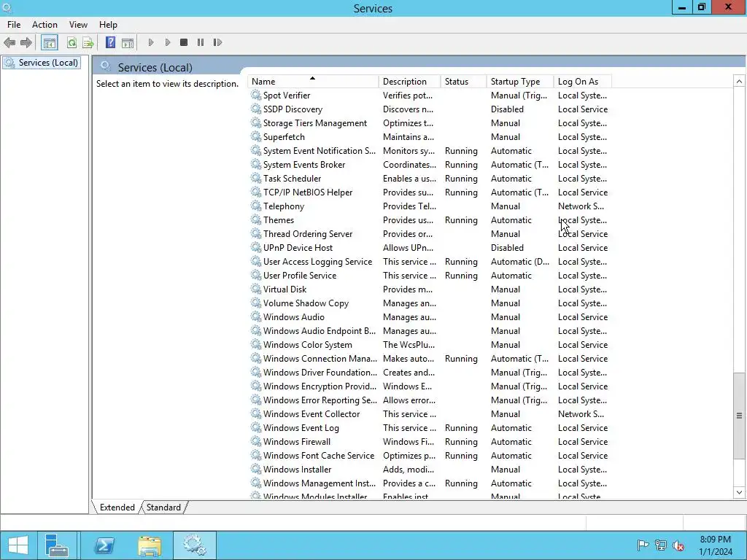Select the Windows Event Log service icon
The height and width of the screenshot is (560, 747).
pos(256,427)
